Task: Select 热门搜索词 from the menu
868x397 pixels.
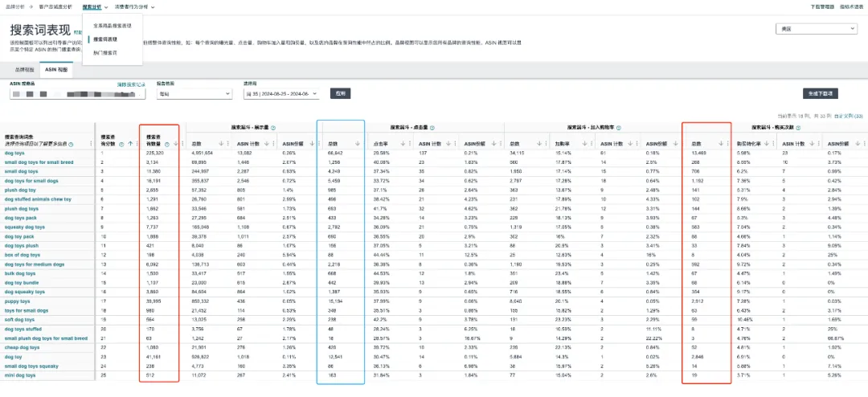Action: click(x=105, y=52)
